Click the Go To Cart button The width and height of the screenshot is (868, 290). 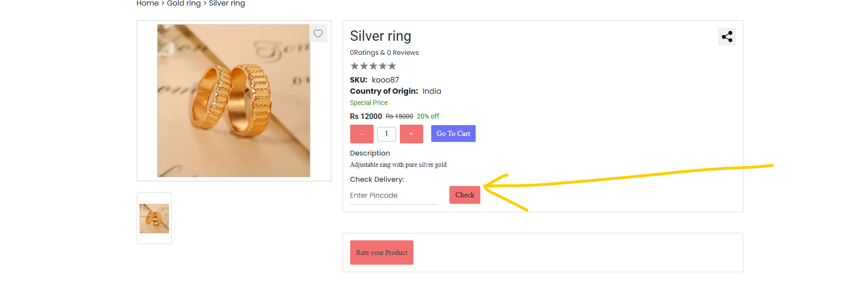pos(453,134)
